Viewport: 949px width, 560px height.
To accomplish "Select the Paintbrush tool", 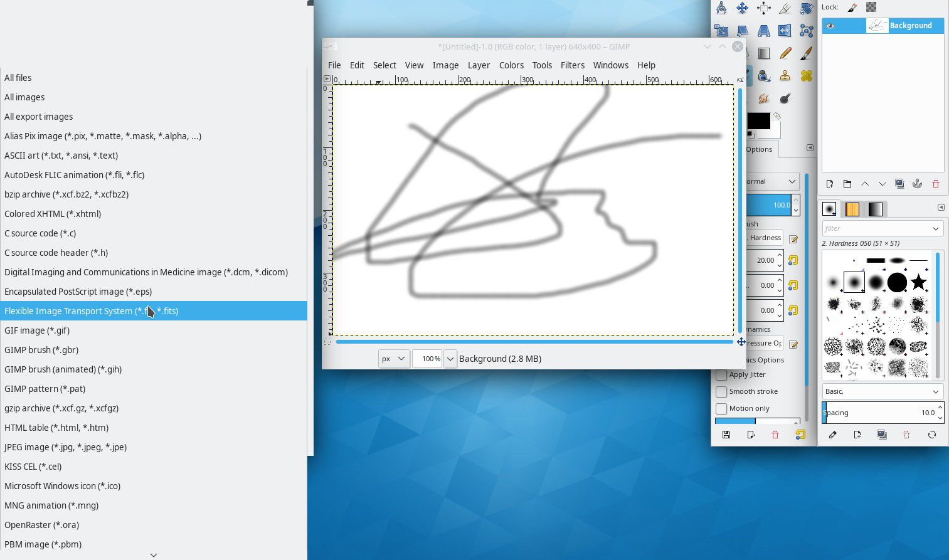I will pyautogui.click(x=806, y=53).
